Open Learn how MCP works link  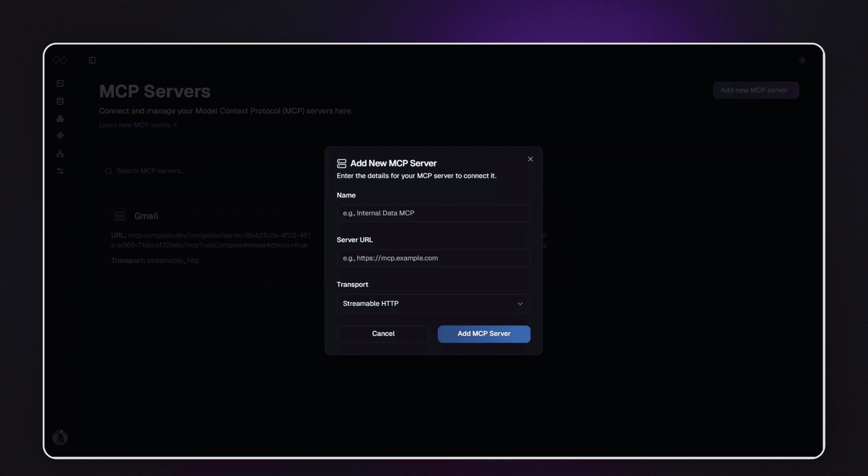138,125
